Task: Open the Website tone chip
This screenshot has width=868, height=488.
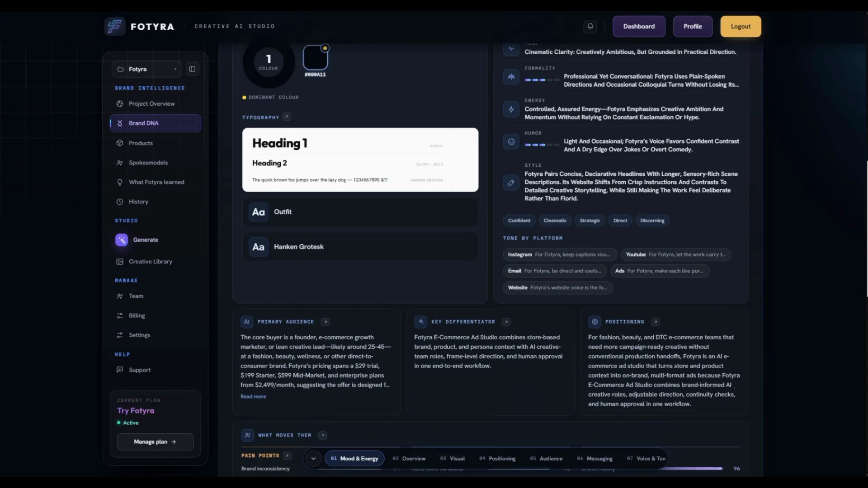Action: pos(558,288)
